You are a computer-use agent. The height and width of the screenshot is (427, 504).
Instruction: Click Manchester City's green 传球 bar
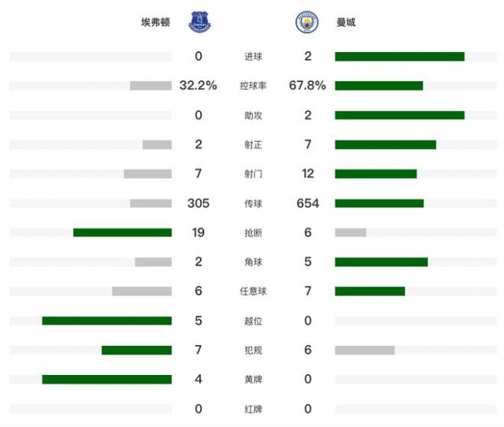point(379,203)
